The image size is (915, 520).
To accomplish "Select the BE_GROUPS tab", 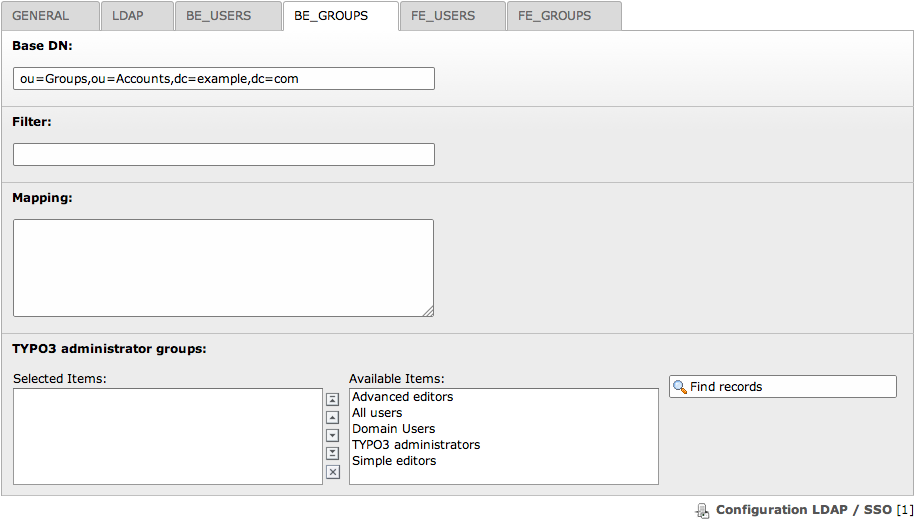I will 341,16.
